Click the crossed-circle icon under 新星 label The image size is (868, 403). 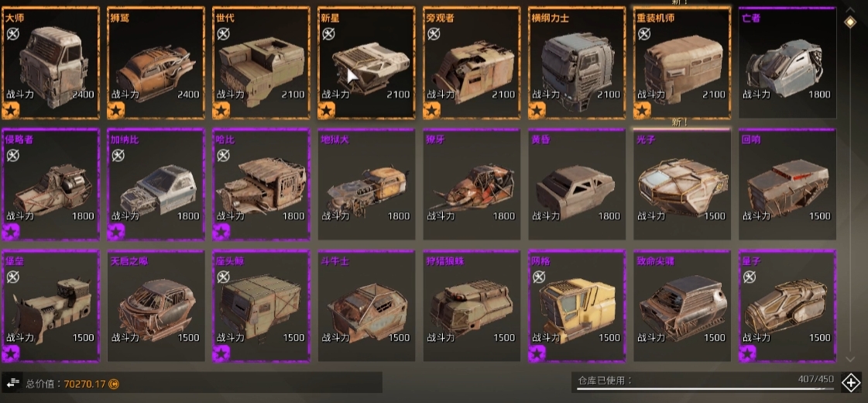pyautogui.click(x=328, y=34)
